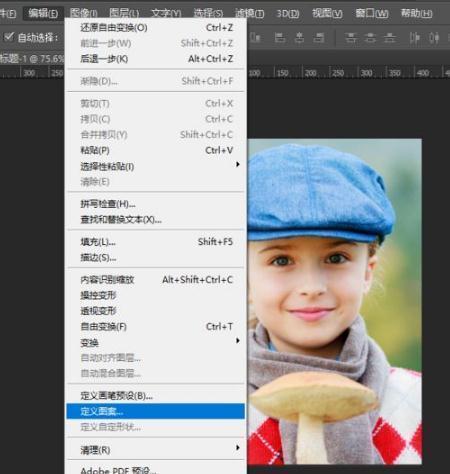The image size is (450, 474).
Task: Click the align left edges icon
Action: (280, 38)
